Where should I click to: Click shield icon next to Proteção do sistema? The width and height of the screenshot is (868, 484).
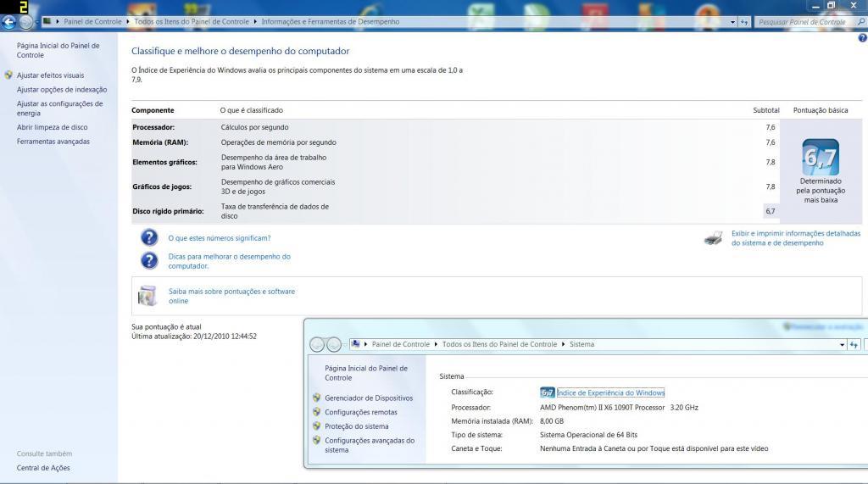pos(317,426)
